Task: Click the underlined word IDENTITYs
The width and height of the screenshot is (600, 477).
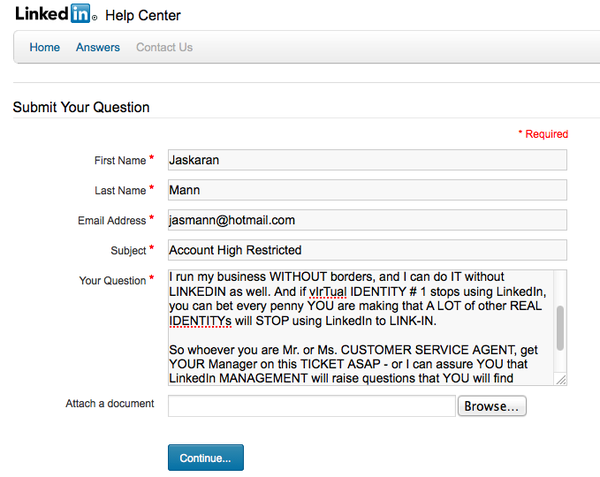Action: coord(200,321)
